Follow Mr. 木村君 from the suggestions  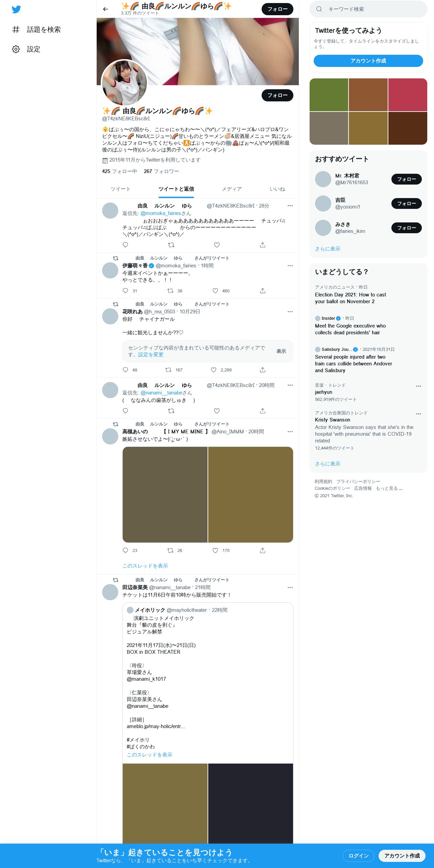click(406, 179)
